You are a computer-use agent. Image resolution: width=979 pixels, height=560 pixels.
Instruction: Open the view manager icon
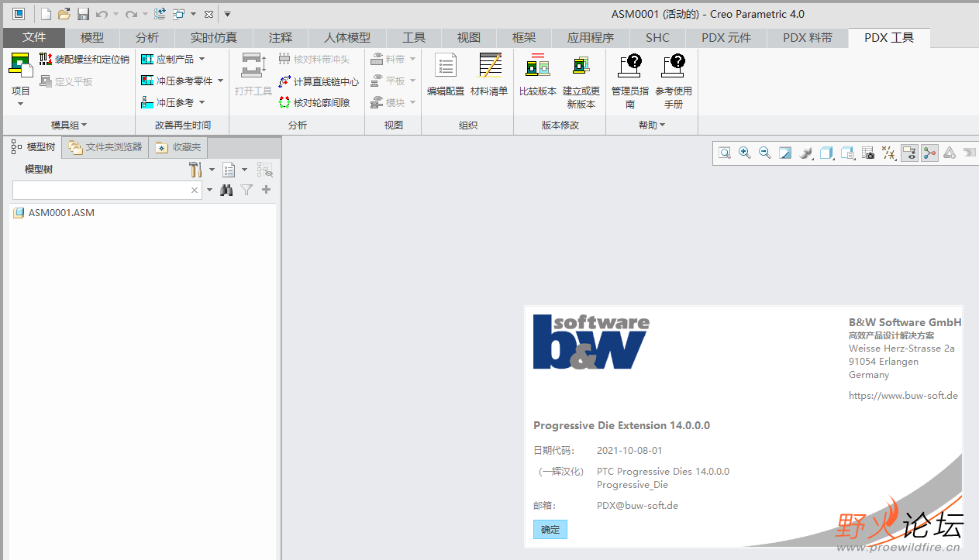[x=847, y=153]
